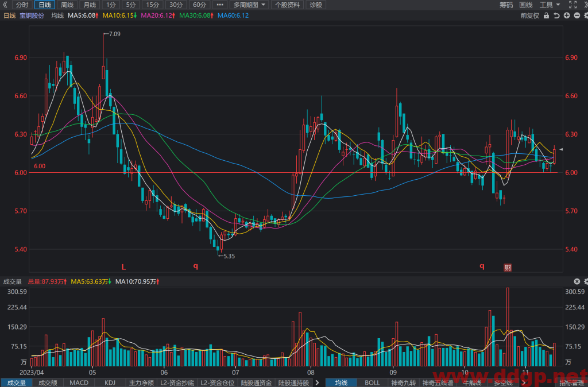
Task: Open L2-资金仓位 indicator tab
Action: pos(218,383)
